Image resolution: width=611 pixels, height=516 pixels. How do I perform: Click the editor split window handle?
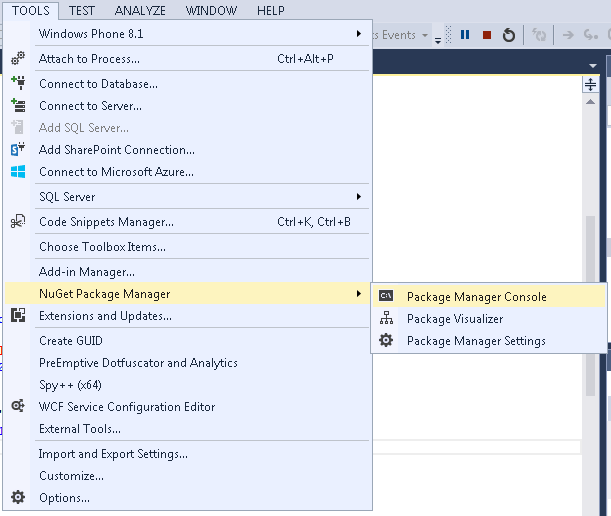590,84
